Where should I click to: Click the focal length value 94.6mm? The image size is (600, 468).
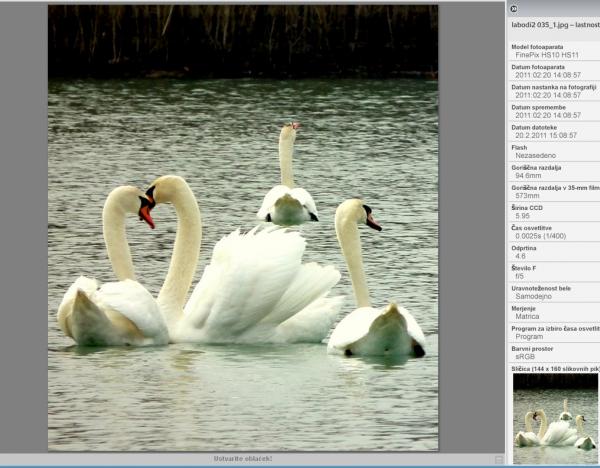point(528,175)
